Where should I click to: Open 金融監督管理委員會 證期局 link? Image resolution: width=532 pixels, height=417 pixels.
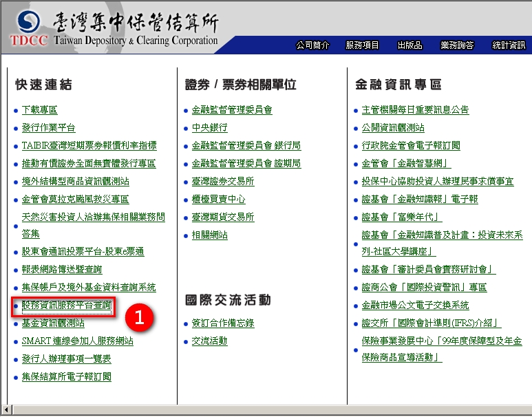[246, 164]
